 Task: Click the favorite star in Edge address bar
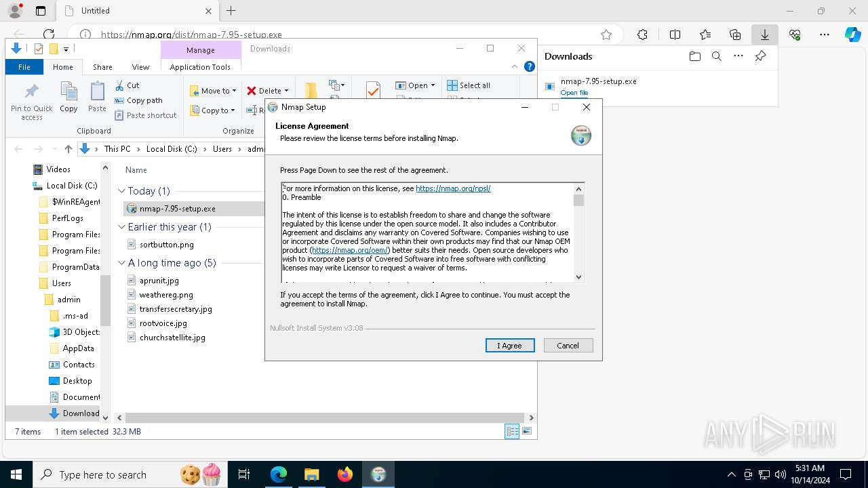606,35
